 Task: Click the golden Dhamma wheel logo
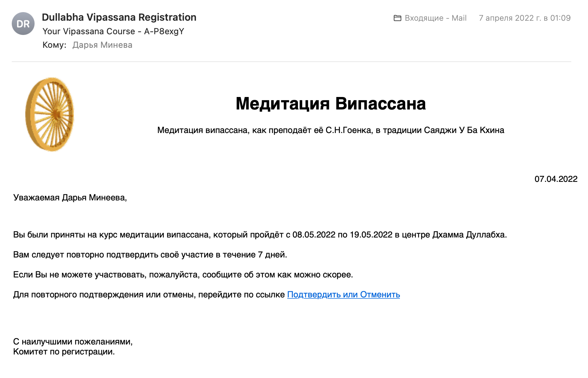tap(50, 114)
